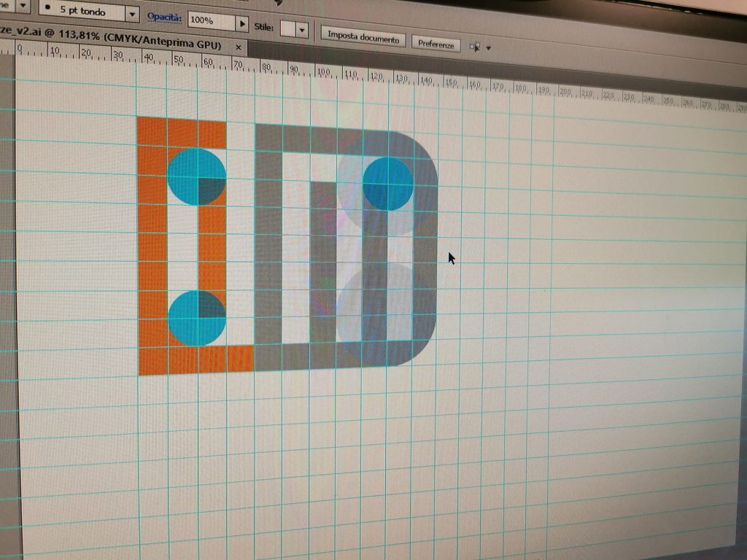747x560 pixels.
Task: Click the horizontal ruler at the 100 mark
Action: click(x=322, y=73)
